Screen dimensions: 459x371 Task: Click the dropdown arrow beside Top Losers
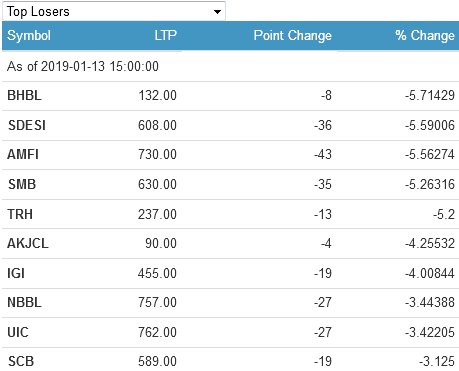[217, 12]
